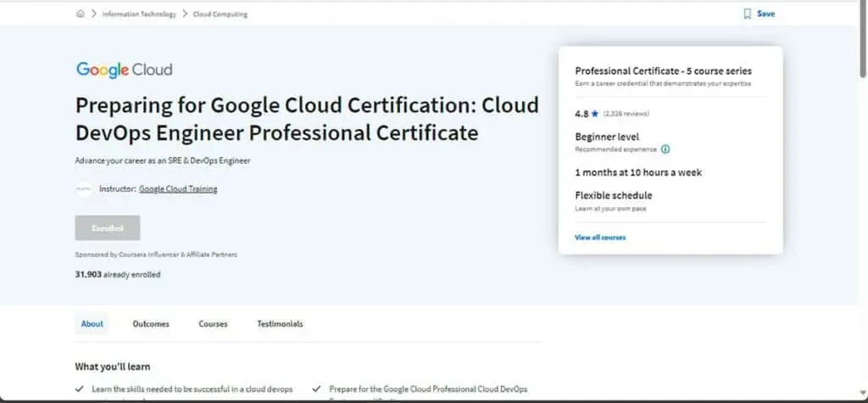Open the View all courses link
The image size is (868, 403).
tap(600, 238)
